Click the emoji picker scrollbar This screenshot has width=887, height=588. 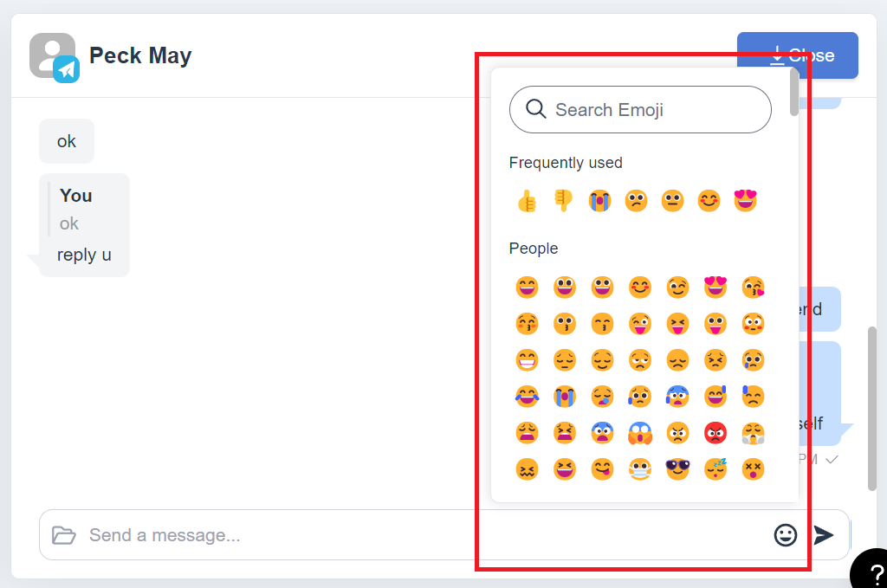[x=794, y=92]
